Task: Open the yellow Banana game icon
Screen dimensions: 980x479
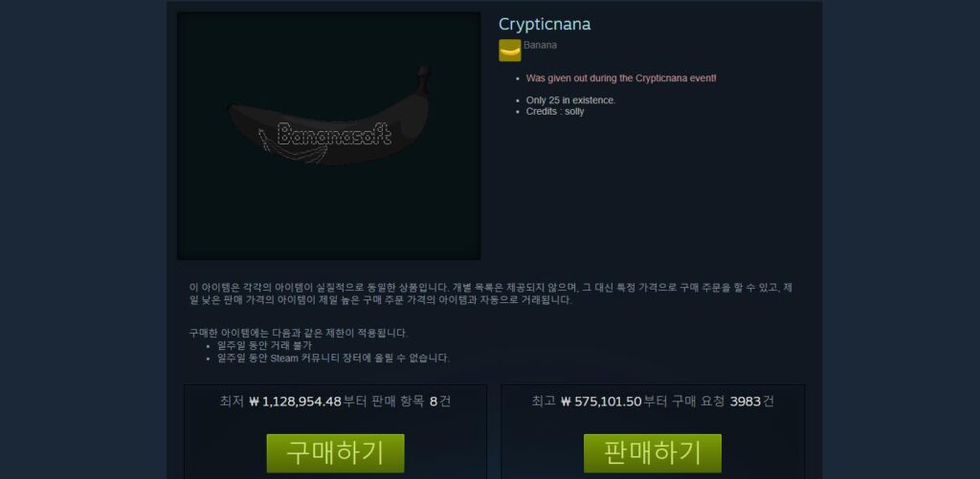Action: point(510,50)
